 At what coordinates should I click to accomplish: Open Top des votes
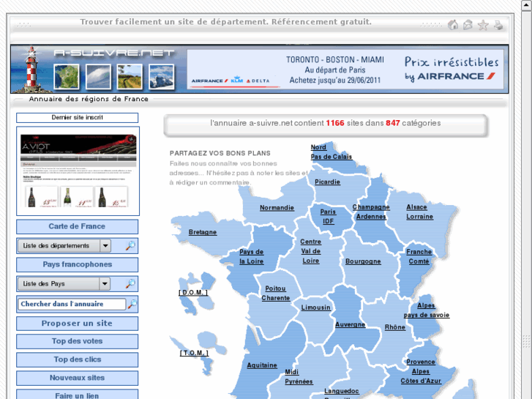(x=78, y=341)
